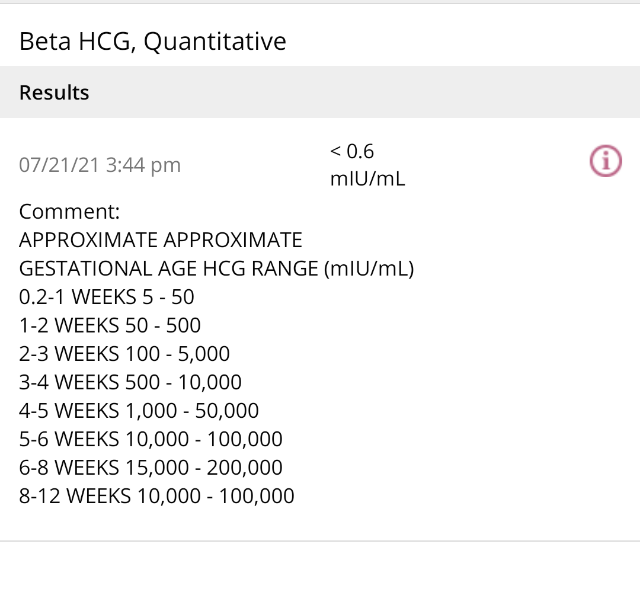This screenshot has height=591, width=640.
Task: Select the 4-5 WEEKS 1,000 - 50,000 row
Action: click(139, 410)
